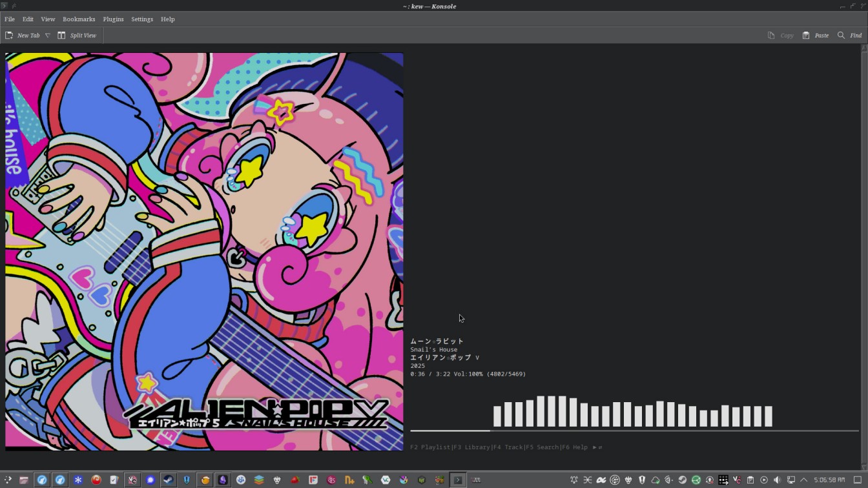This screenshot has width=868, height=488.
Task: Open the cloud sync tray icon
Action: 656,480
